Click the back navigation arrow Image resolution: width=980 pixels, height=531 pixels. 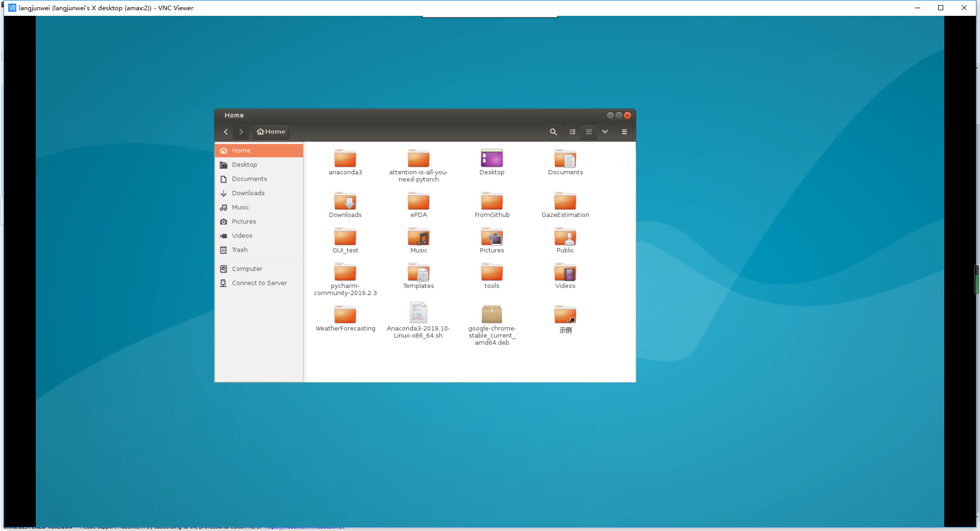pyautogui.click(x=226, y=132)
